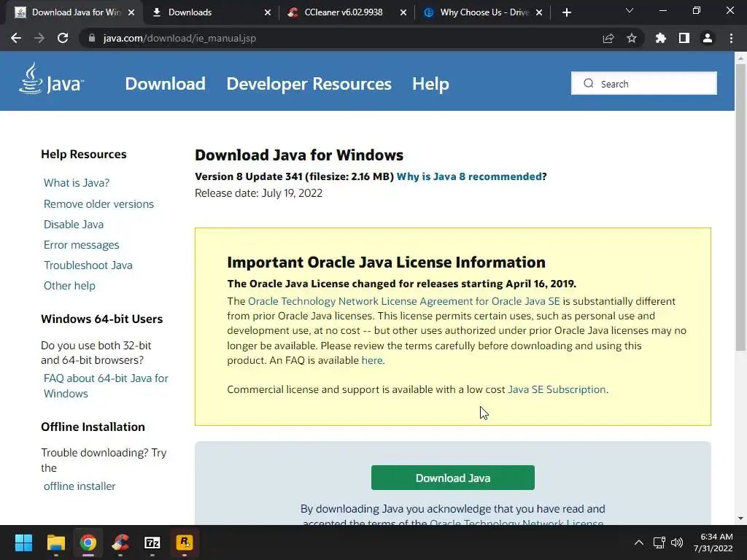Viewport: 747px width, 560px height.
Task: Click the browser forward arrow
Action: click(x=39, y=38)
